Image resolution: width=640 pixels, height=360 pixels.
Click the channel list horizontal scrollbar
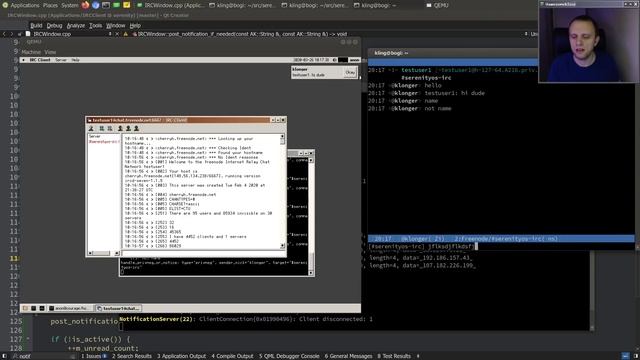pos(103,253)
